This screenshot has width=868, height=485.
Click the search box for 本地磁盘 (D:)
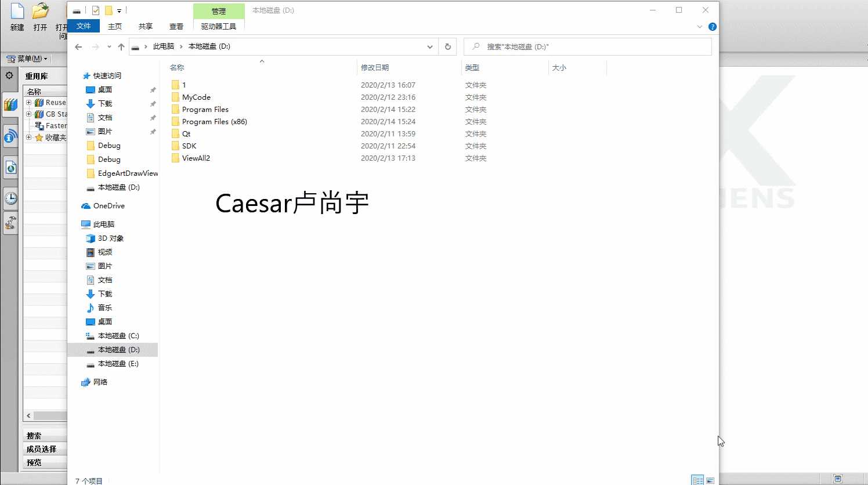click(588, 47)
